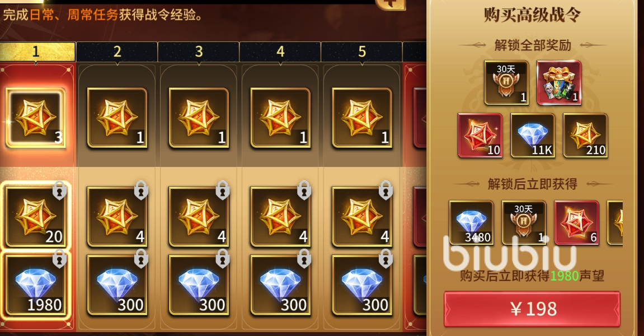Select the level 4 free star reward
The width and height of the screenshot is (644, 336).
[280, 118]
